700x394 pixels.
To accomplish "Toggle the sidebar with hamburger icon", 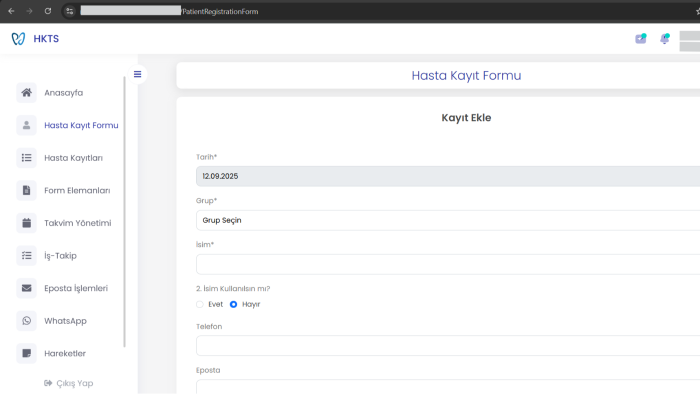I will pyautogui.click(x=138, y=74).
